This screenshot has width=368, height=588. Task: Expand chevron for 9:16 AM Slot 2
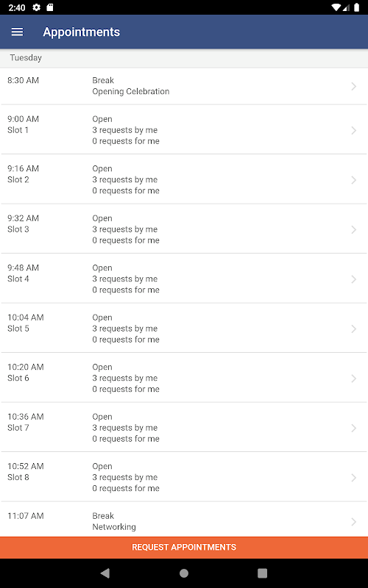(354, 180)
